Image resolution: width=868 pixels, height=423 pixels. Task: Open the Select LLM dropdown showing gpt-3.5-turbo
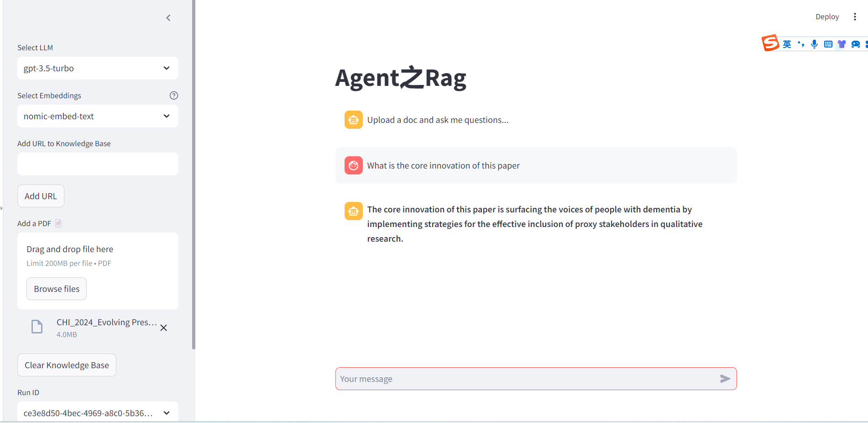tap(98, 68)
